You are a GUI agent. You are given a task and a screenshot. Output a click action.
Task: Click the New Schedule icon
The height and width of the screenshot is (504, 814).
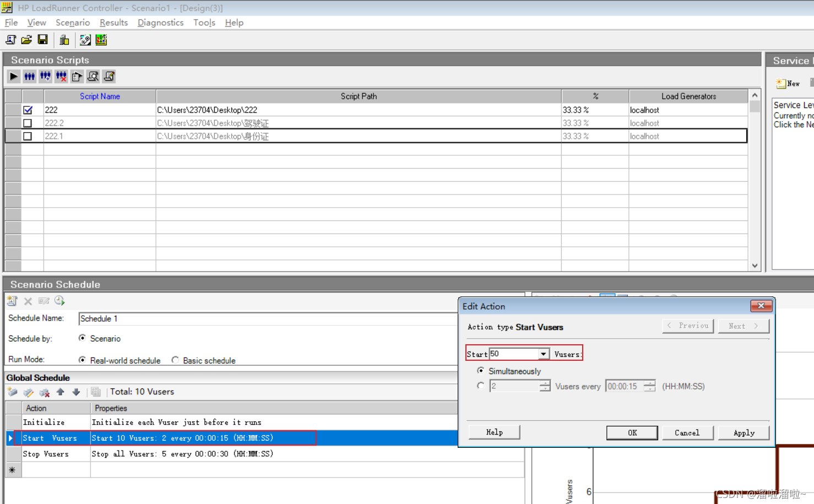[12, 301]
